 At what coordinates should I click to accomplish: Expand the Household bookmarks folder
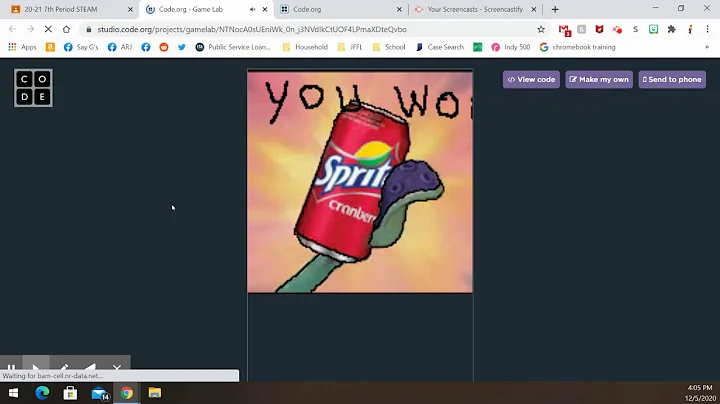305,47
